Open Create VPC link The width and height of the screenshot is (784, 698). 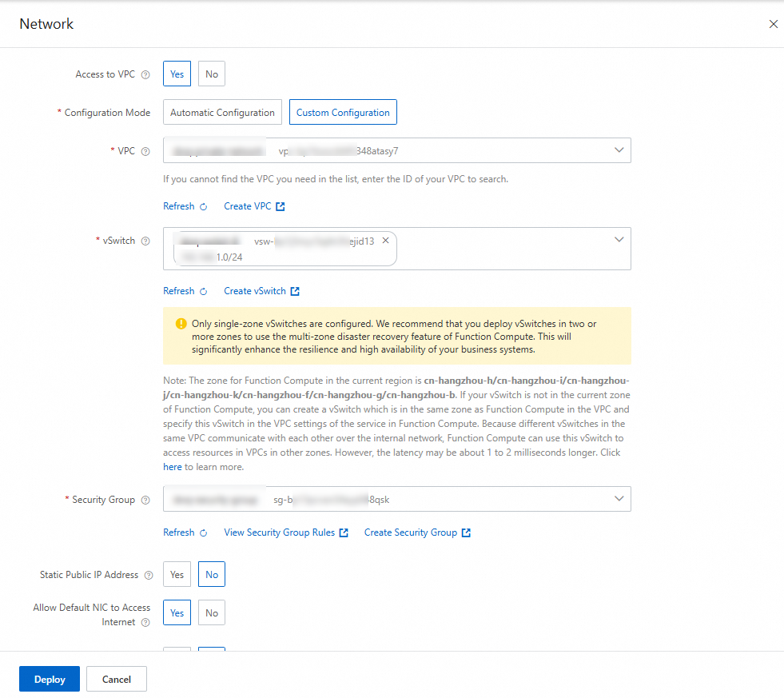pyautogui.click(x=248, y=206)
